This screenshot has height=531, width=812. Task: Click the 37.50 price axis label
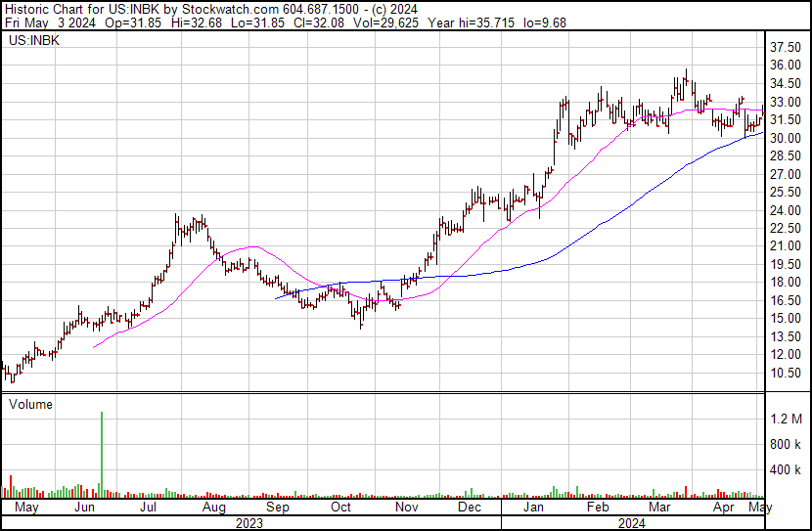click(x=787, y=47)
